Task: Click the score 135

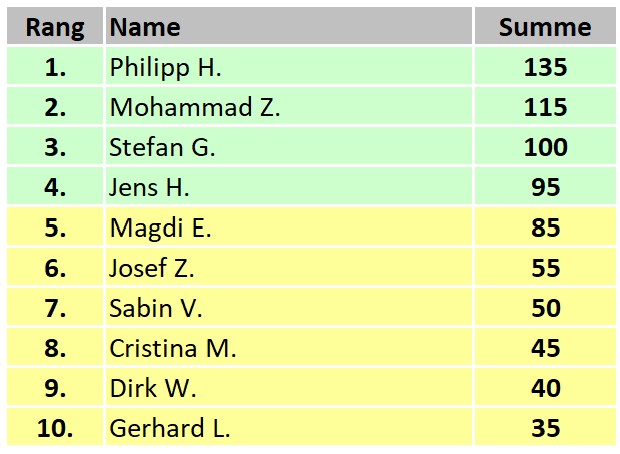Action: pos(546,67)
